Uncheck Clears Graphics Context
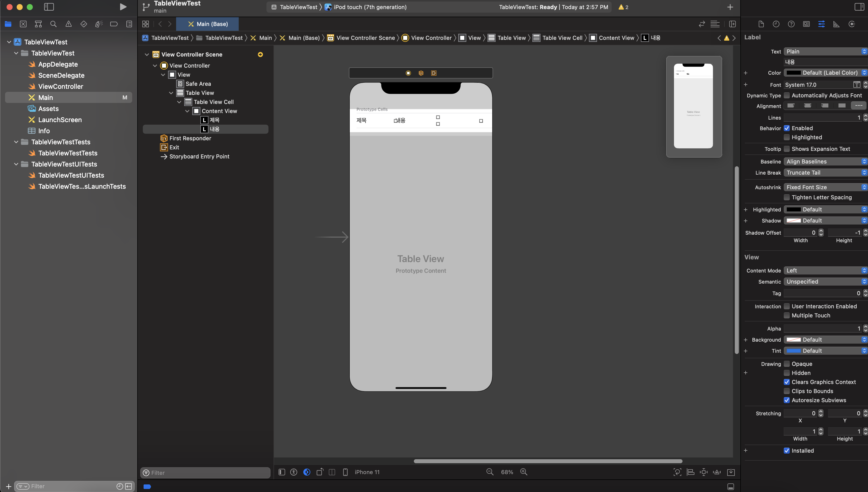868x492 pixels. 786,382
